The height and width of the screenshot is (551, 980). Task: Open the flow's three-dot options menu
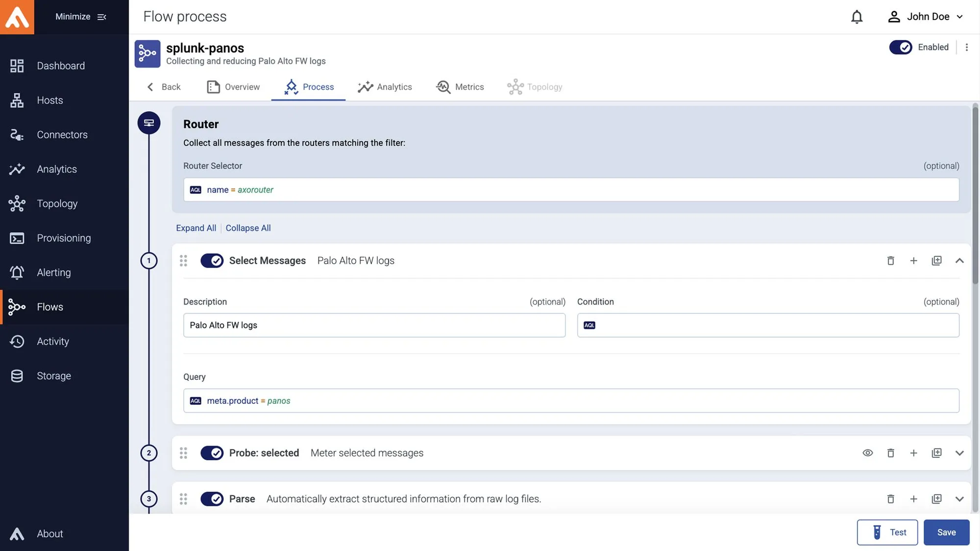[966, 47]
